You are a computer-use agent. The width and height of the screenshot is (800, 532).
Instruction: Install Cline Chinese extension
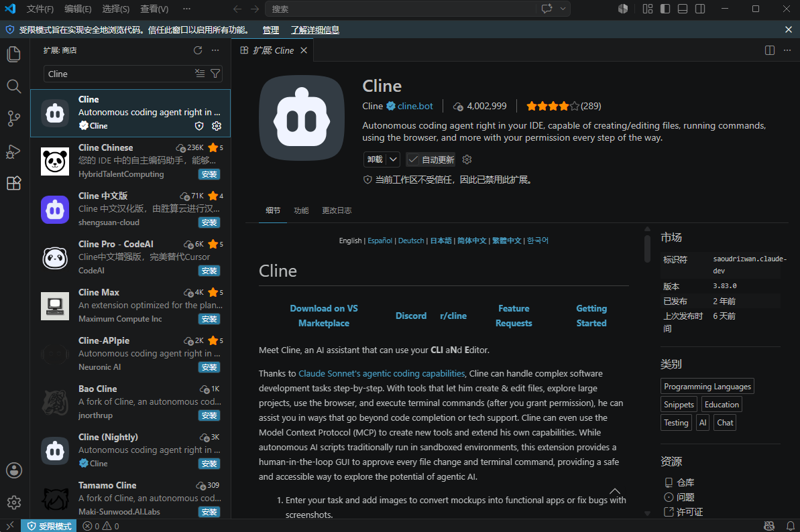209,174
